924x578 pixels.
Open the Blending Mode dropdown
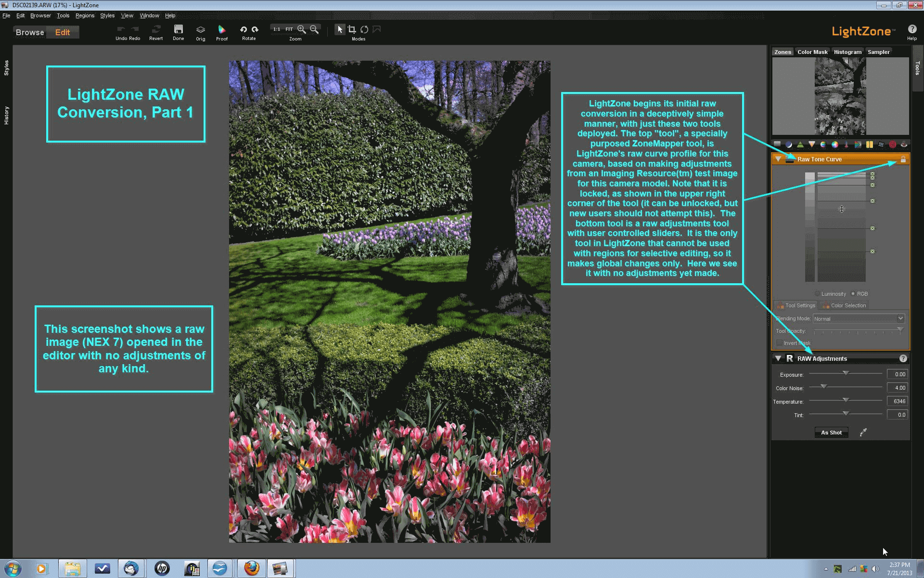click(900, 318)
